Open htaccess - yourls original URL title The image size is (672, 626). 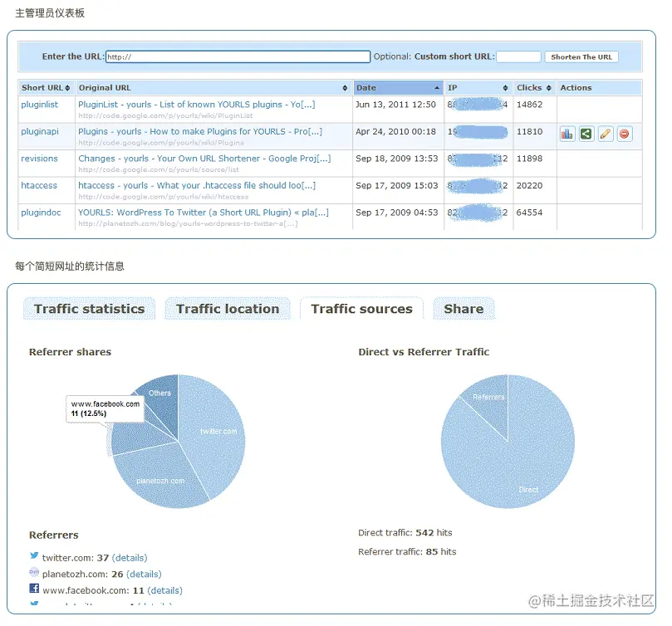click(197, 185)
